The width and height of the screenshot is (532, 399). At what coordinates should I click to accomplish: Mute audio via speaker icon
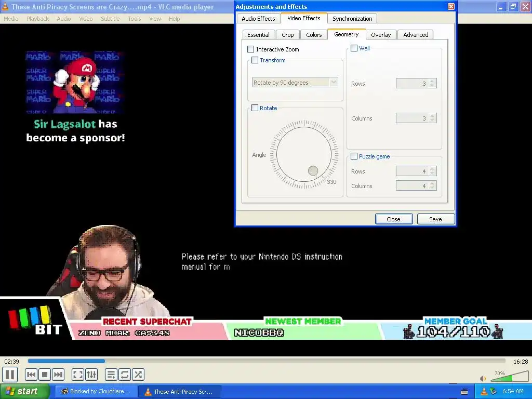click(x=483, y=378)
